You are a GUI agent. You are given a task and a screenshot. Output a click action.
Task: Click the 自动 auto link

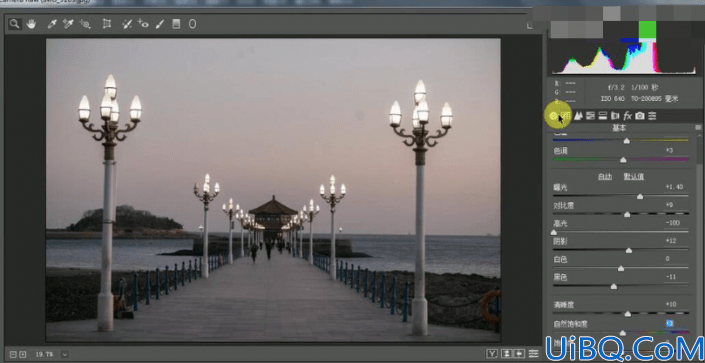point(605,177)
